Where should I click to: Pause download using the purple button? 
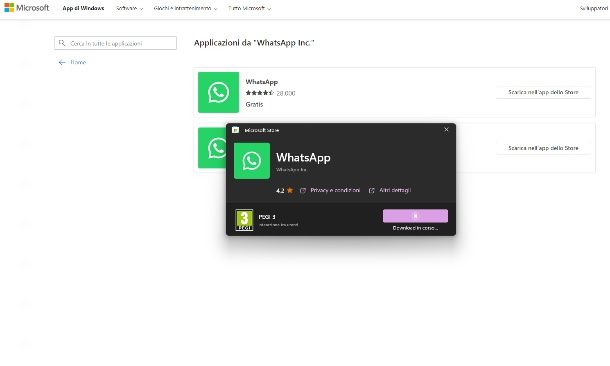[x=415, y=216]
